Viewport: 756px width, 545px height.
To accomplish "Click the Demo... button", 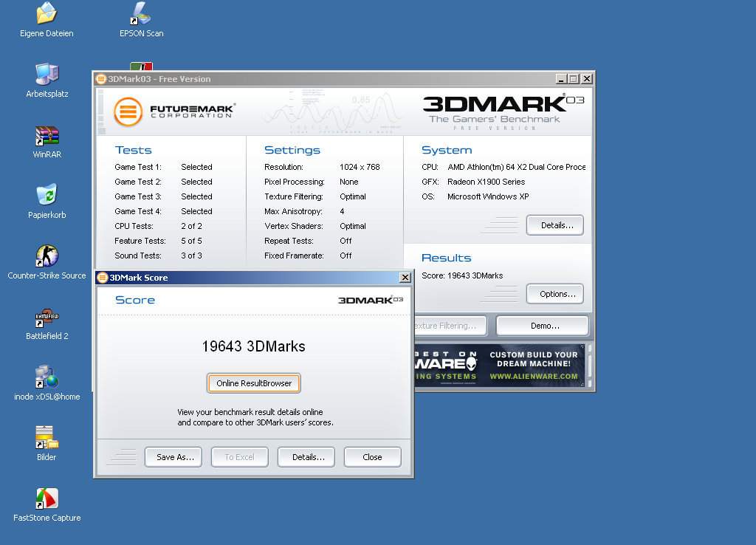I will (543, 326).
